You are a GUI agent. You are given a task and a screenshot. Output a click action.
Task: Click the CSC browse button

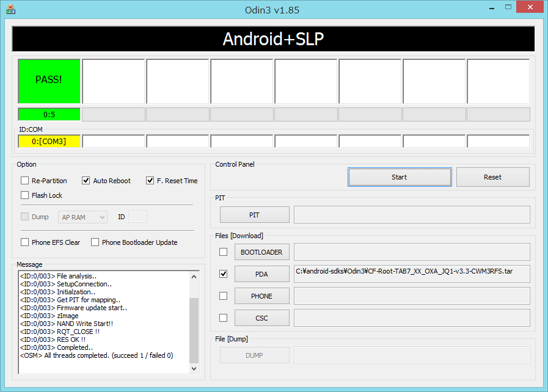(261, 318)
